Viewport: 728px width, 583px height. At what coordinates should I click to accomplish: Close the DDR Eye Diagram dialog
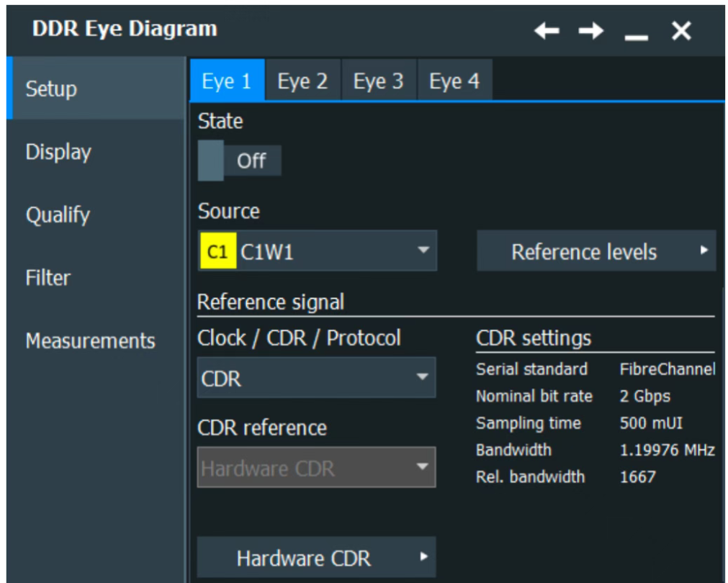click(682, 31)
